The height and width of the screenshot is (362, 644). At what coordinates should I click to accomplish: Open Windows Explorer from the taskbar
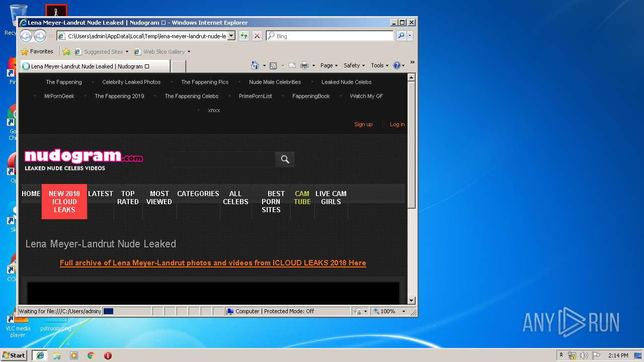click(x=57, y=355)
